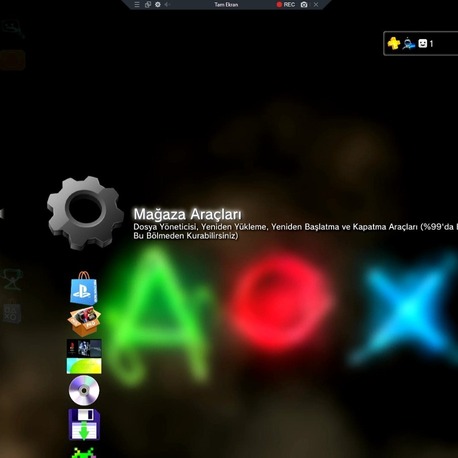458x458 pixels.
Task: Open the recorder hamburger menu
Action: click(x=137, y=5)
